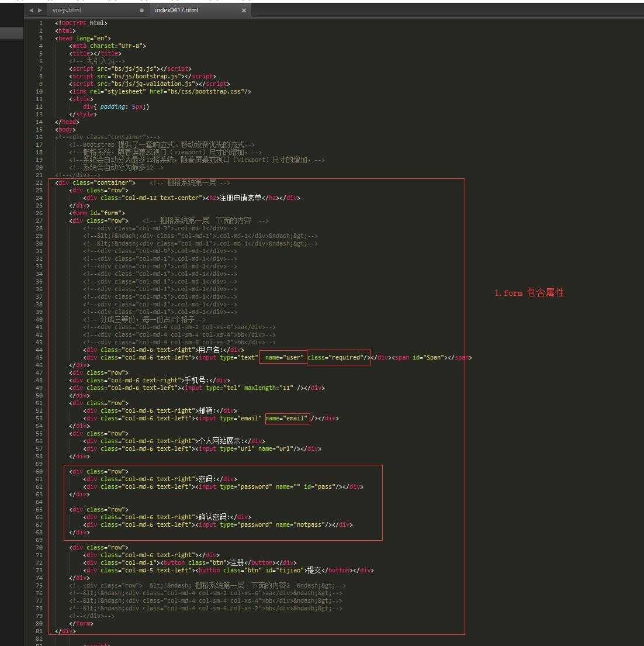Click gutter line number 22

(39, 182)
